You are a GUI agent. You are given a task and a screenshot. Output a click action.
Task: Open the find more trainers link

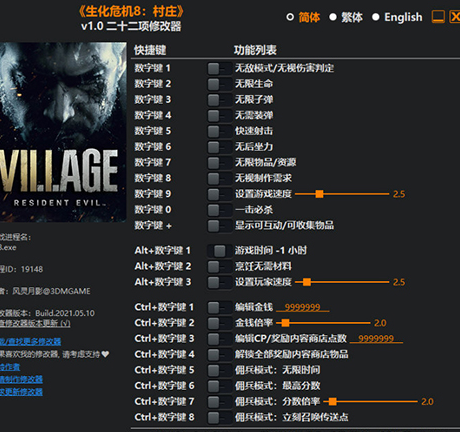pos(31,342)
